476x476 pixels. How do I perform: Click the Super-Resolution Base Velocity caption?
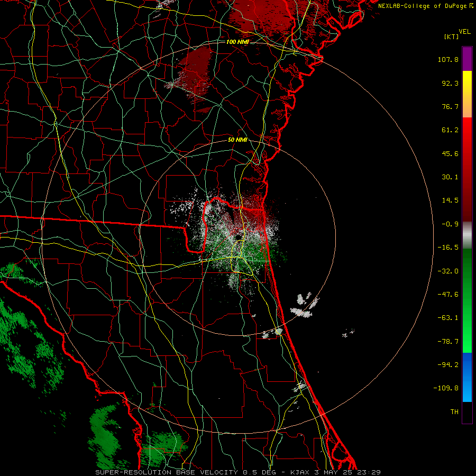pos(238,472)
